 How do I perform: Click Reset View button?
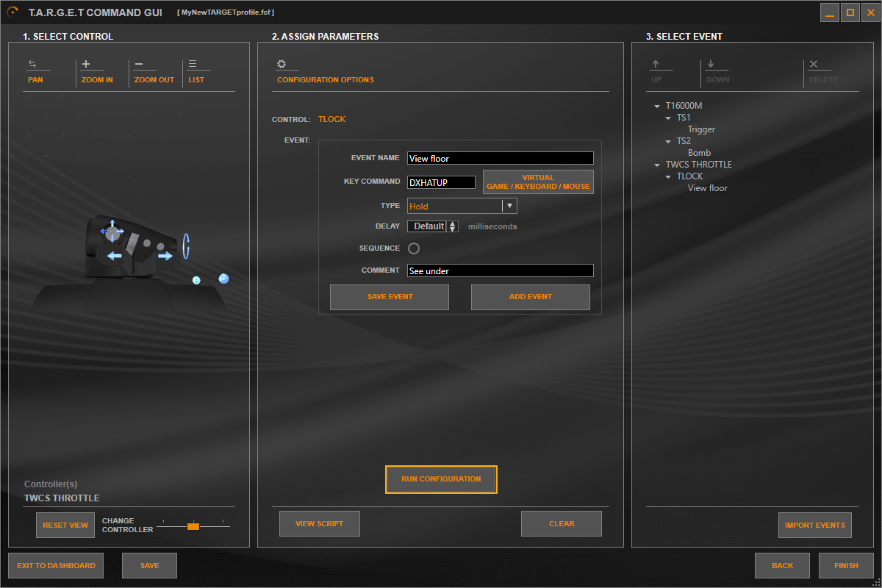point(65,525)
